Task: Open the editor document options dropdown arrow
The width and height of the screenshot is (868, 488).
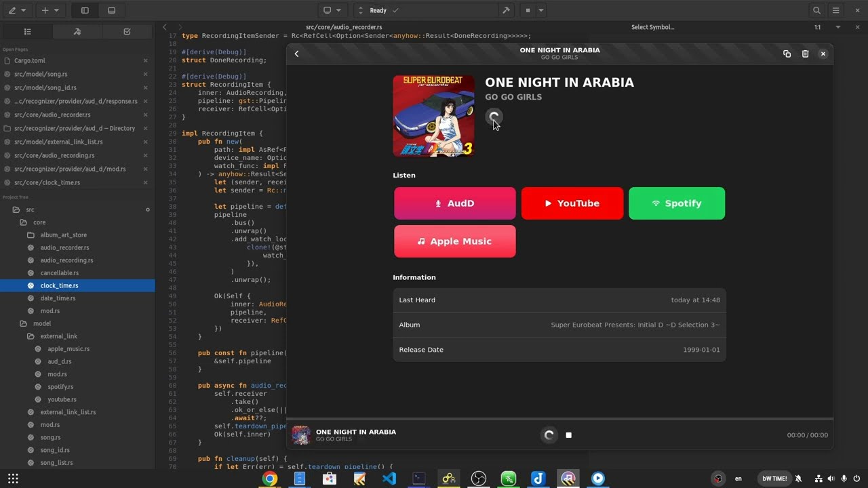Action: pos(838,27)
